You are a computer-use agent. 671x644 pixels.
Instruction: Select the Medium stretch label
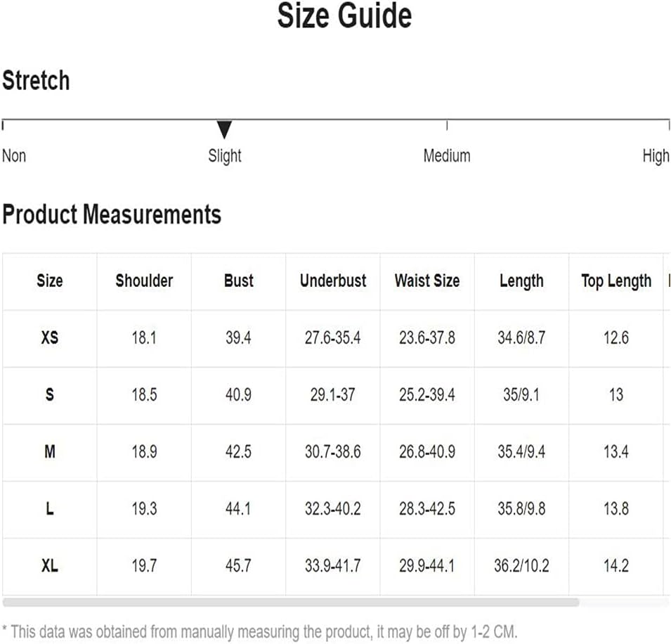coord(447,155)
